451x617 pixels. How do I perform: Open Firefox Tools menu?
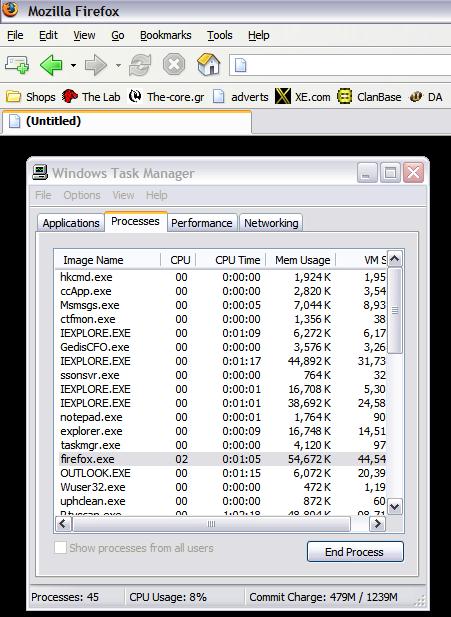220,35
